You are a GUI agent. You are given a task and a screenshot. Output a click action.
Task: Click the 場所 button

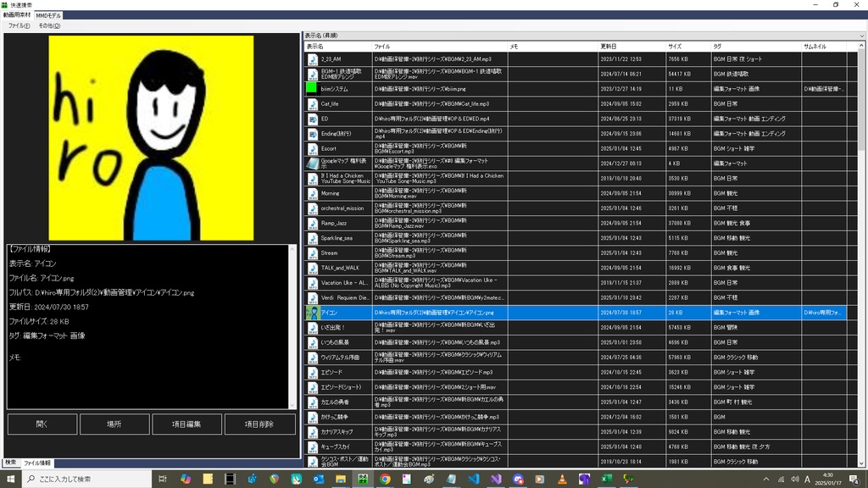pyautogui.click(x=114, y=424)
